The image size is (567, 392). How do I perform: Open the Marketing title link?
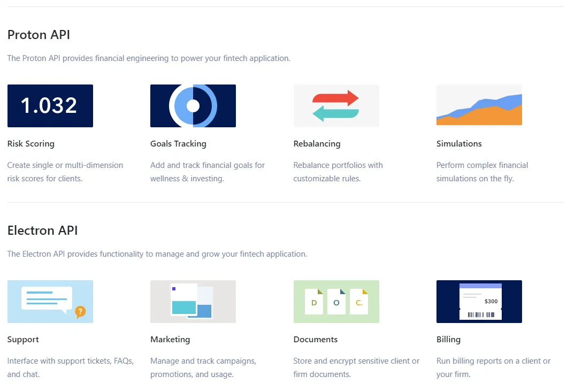click(x=170, y=340)
